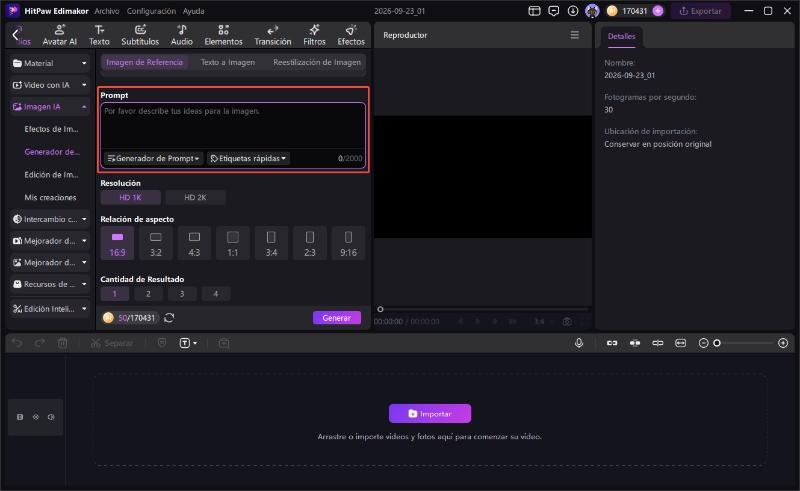The width and height of the screenshot is (800, 491).
Task: Open the Elementos panel
Action: (x=223, y=35)
